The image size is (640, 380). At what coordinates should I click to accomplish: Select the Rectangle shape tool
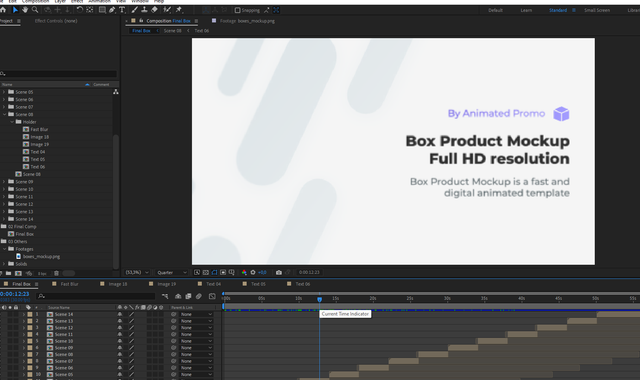pos(102,10)
